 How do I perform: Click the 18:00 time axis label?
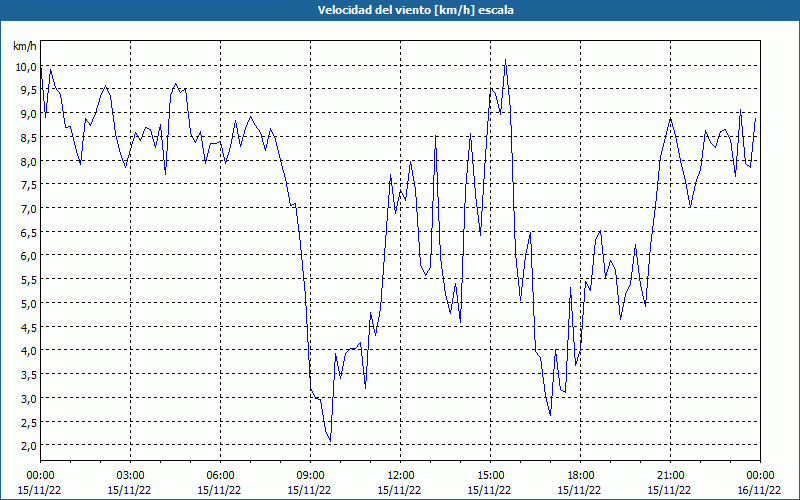pos(580,476)
